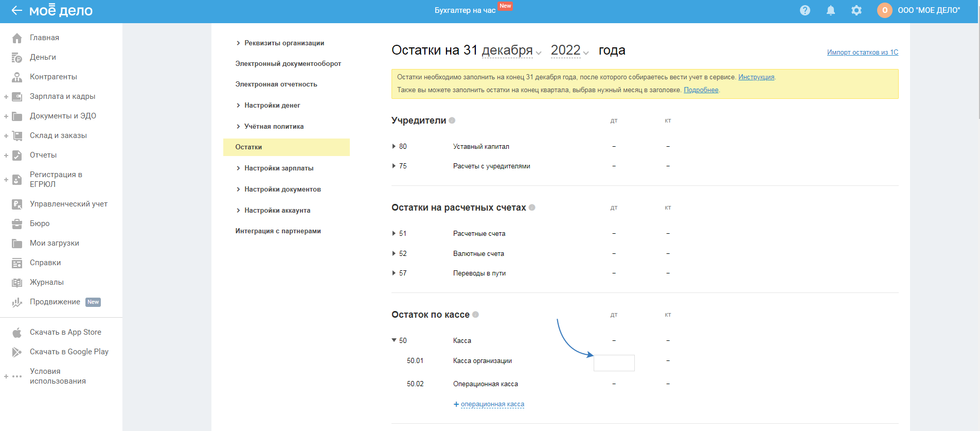
Task: Open the help question mark icon
Action: click(x=805, y=10)
